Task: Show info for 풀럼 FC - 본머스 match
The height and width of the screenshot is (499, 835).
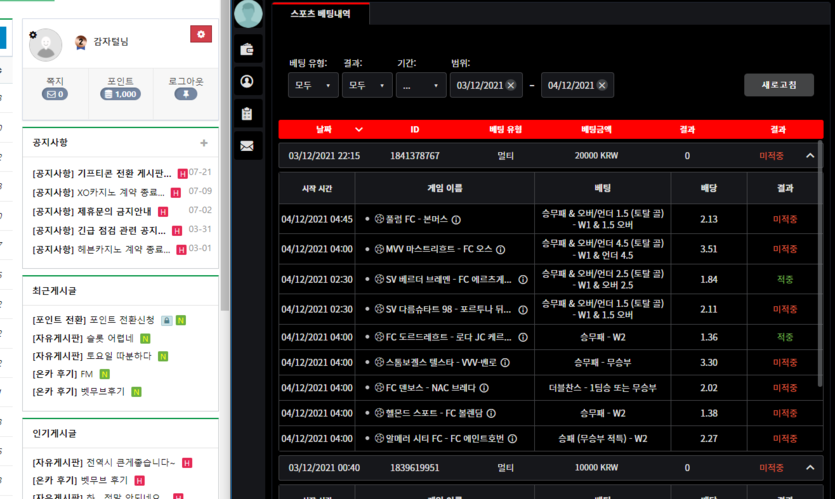Action: click(456, 219)
